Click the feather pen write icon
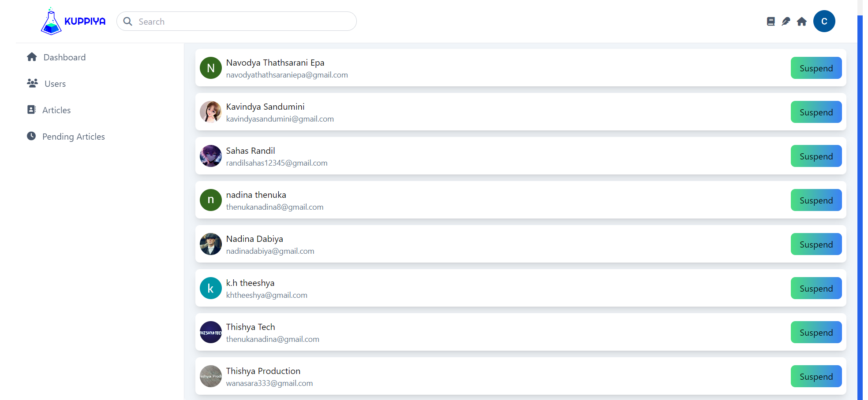 coord(786,22)
